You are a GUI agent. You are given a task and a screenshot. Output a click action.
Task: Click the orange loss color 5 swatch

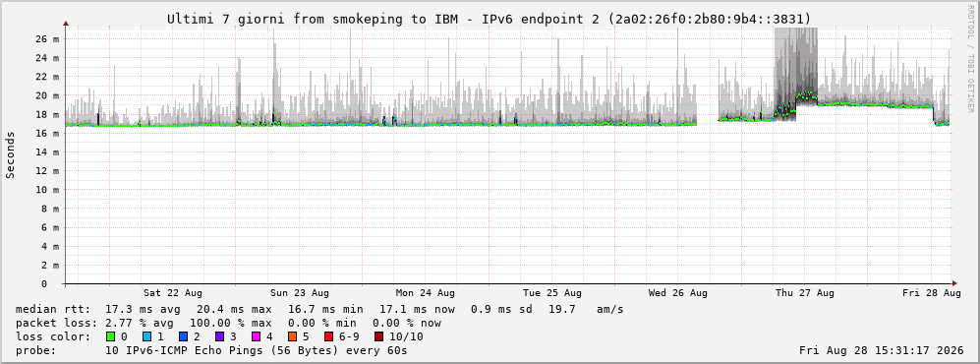point(292,336)
